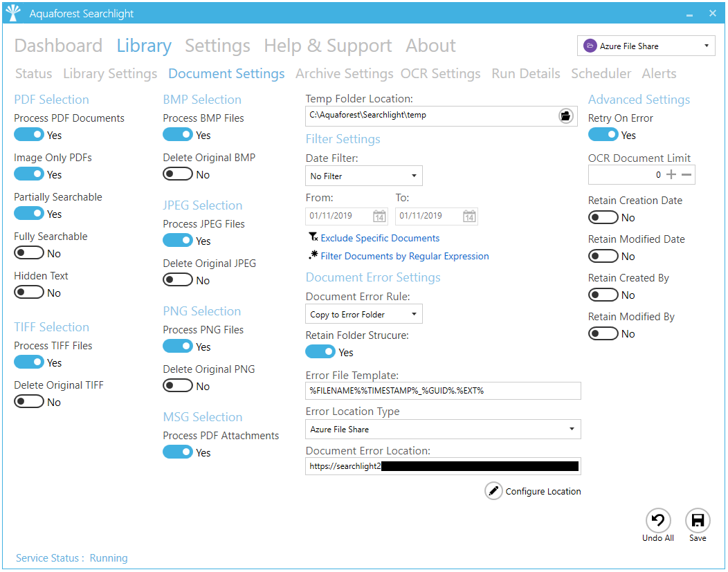Click Filter Documents by Regular Expression link
The image size is (728, 572).
(405, 256)
